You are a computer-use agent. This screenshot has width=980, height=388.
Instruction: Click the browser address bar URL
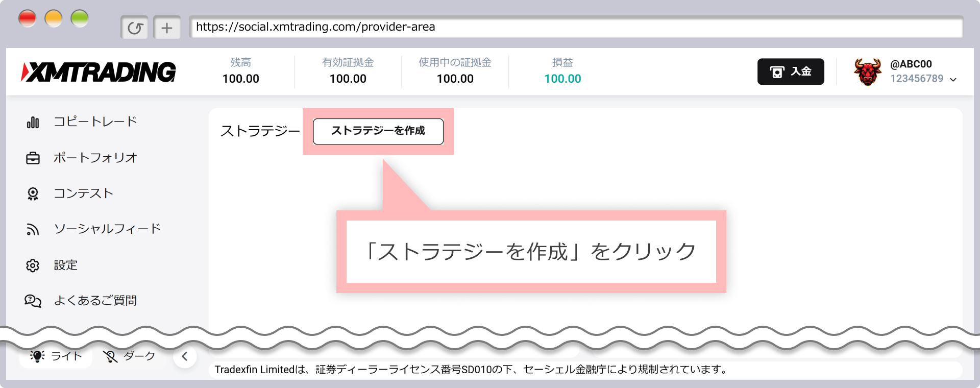click(x=315, y=27)
